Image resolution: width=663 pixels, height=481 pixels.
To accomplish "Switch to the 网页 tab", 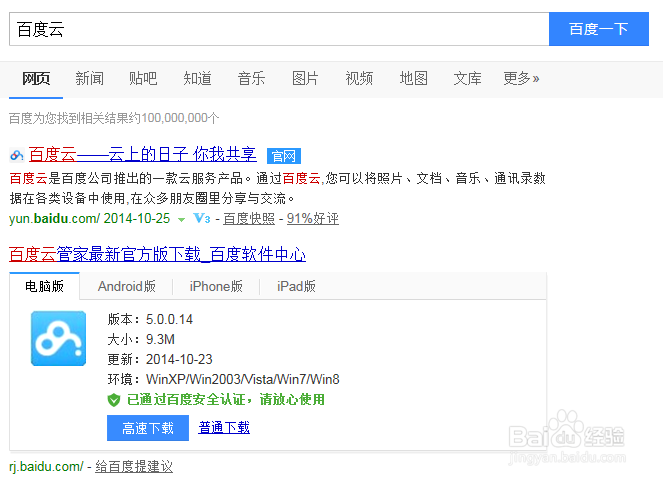I will pyautogui.click(x=36, y=79).
